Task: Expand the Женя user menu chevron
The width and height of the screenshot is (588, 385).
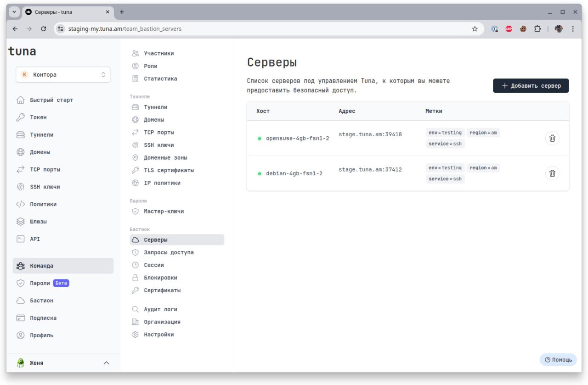Action: click(106, 363)
